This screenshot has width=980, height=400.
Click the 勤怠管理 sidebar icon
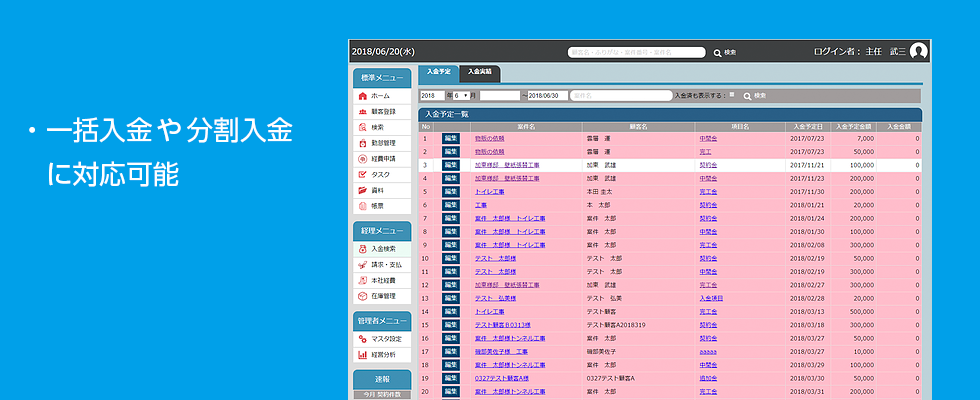[x=363, y=143]
